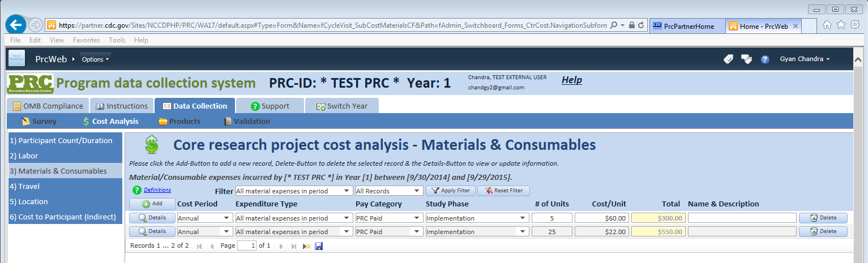This screenshot has height=263, width=868.
Task: Click the page number input field
Action: pos(246,246)
